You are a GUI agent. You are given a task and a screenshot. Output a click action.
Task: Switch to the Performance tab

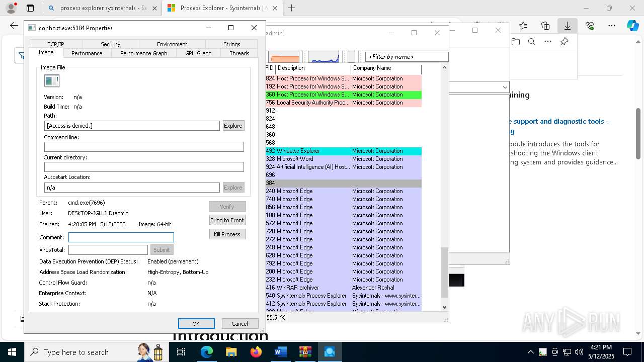pyautogui.click(x=87, y=53)
